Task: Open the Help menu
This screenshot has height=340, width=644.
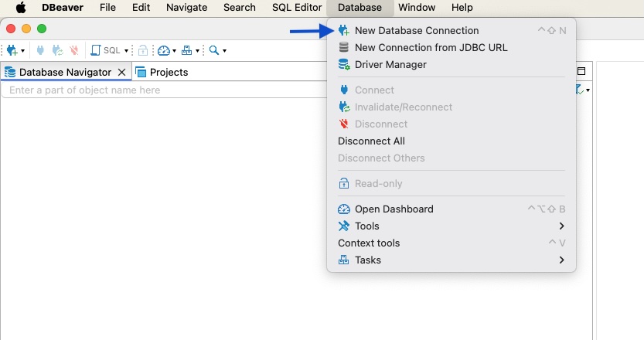Action: tap(462, 8)
